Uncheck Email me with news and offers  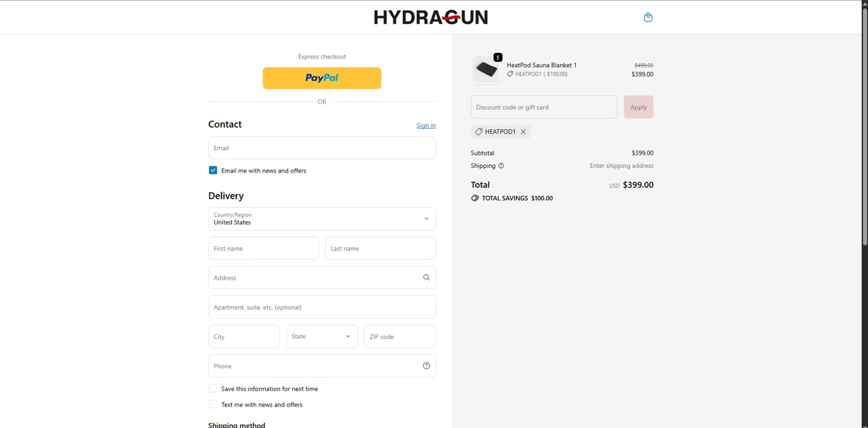point(213,170)
